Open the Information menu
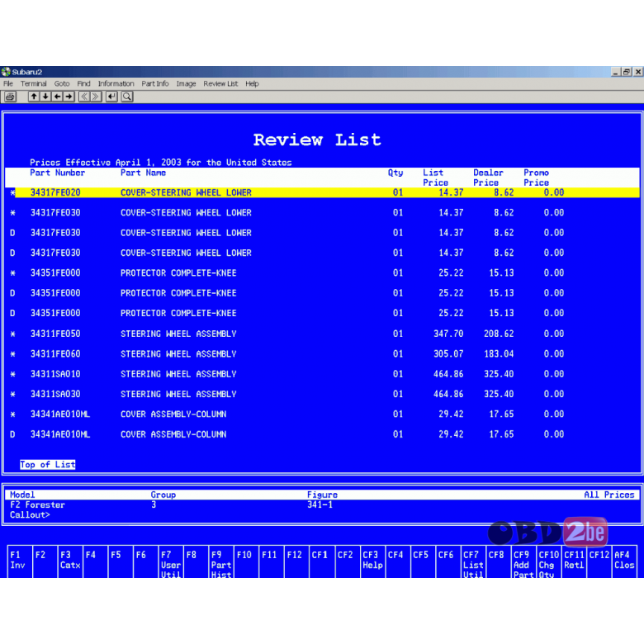This screenshot has width=644, height=644. pyautogui.click(x=116, y=83)
